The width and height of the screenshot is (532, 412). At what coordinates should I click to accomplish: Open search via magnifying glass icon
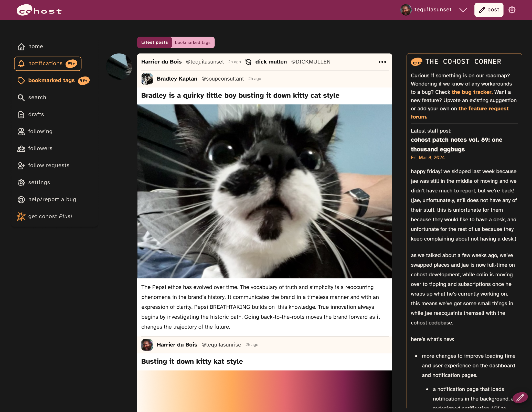tap(21, 97)
